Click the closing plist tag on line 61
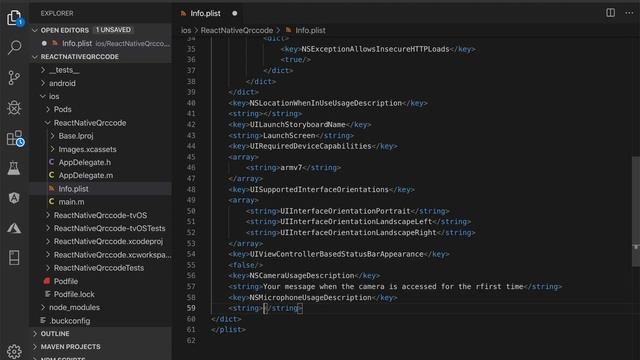Screen dimensions: 640x360 229,330
